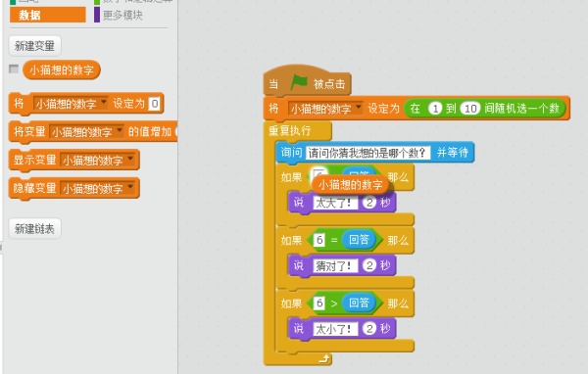Click seconds field in 太大了 say block
588x374 pixels.
[369, 203]
